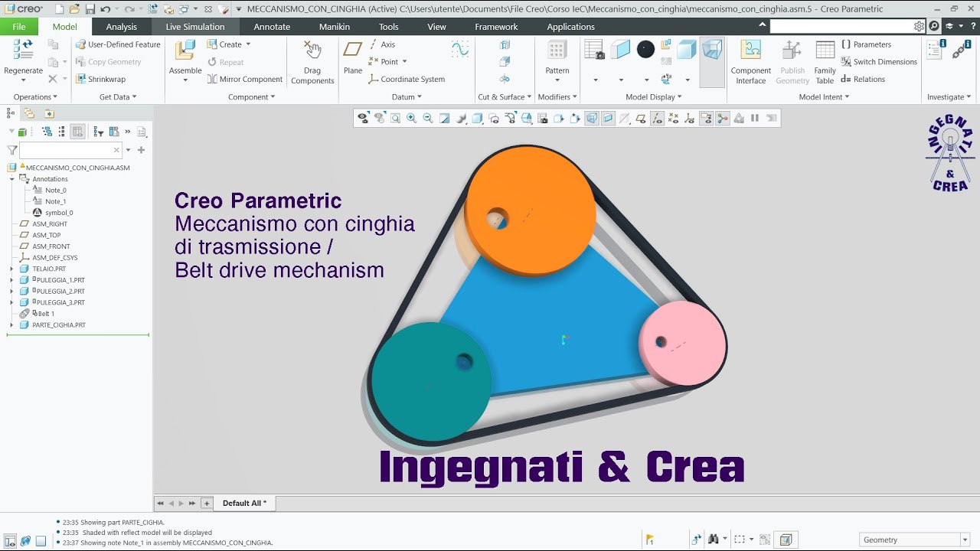This screenshot has width=980, height=551.
Task: Click Coordinate System button
Action: click(x=406, y=79)
